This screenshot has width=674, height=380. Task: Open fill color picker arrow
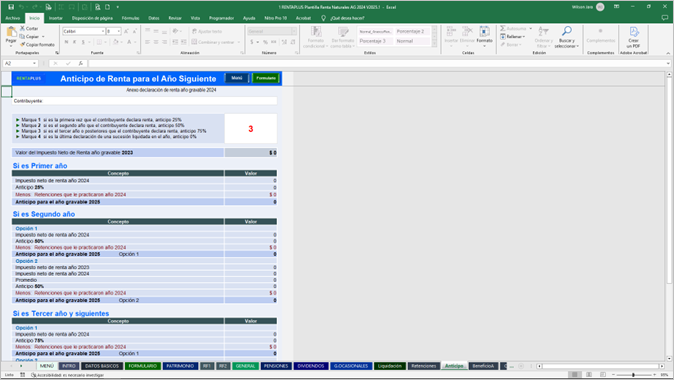point(121,42)
